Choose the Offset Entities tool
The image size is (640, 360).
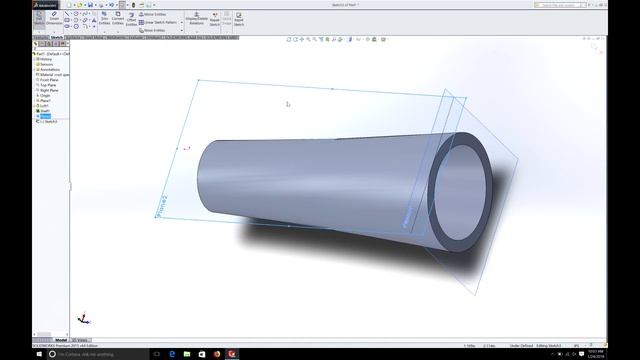pos(131,19)
